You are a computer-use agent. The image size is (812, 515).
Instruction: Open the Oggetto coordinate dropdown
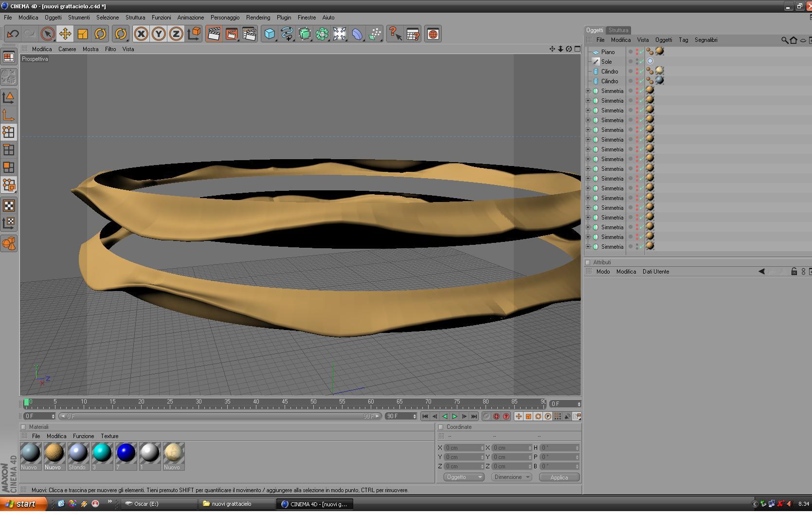463,477
